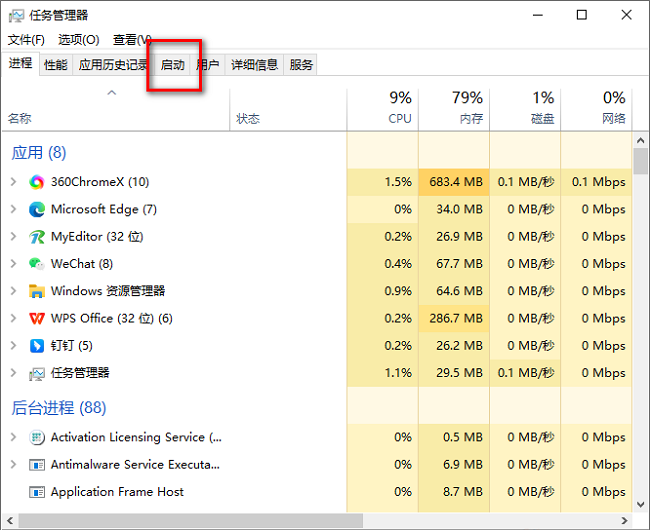650x530 pixels.
Task: Expand the 360ChromeX process group
Action: (14, 182)
